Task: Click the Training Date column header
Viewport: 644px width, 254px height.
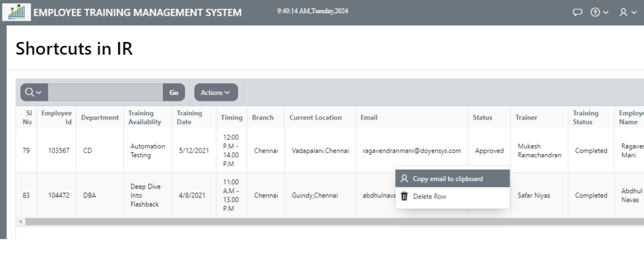Action: click(x=189, y=118)
